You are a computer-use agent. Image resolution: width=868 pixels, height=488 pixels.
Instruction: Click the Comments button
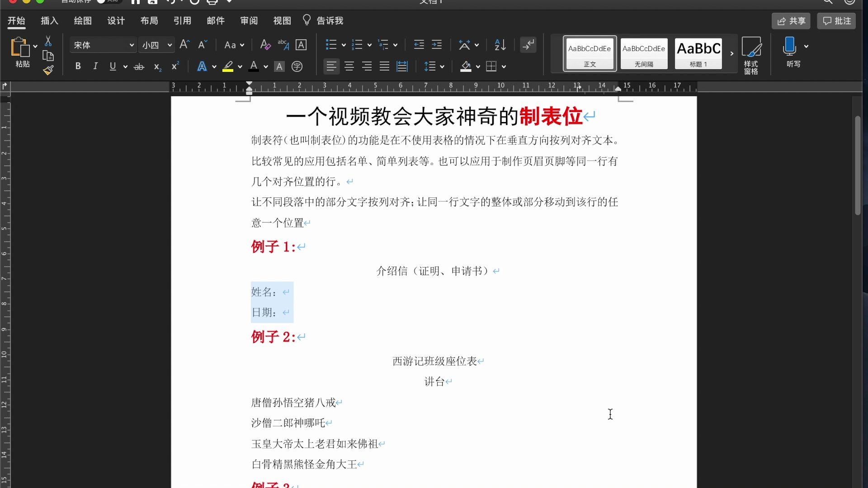836,21
